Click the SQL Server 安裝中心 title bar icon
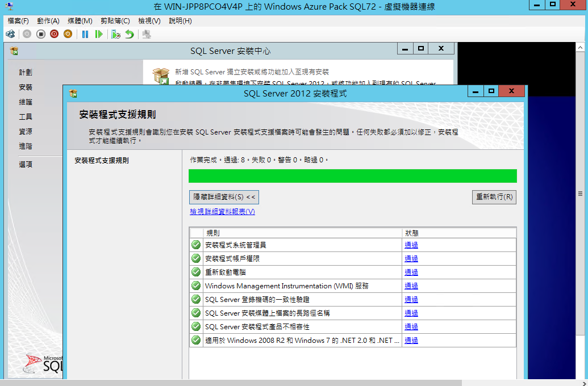Viewport: 588px width, 386px height. [15, 51]
